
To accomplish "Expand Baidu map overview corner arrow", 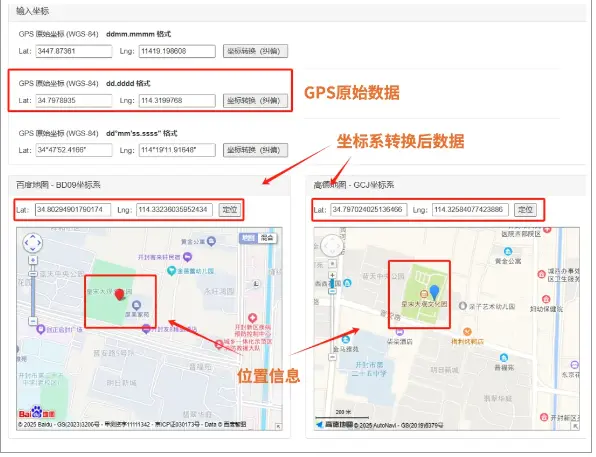I will click(278, 427).
